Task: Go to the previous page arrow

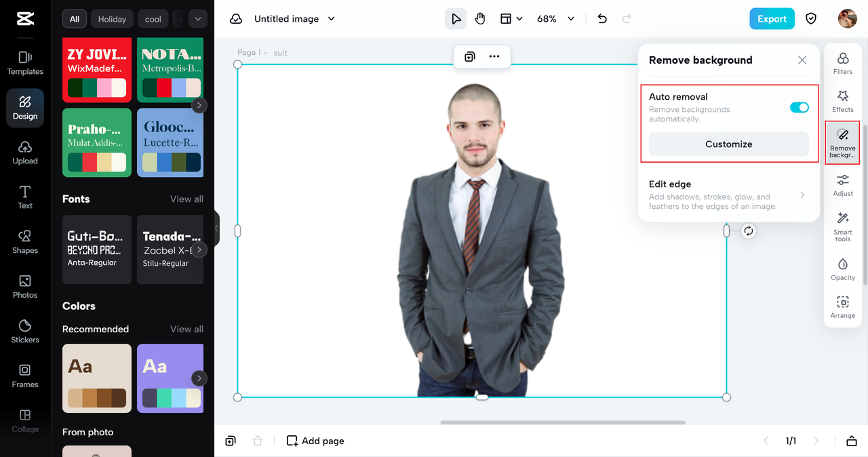Action: [x=766, y=441]
